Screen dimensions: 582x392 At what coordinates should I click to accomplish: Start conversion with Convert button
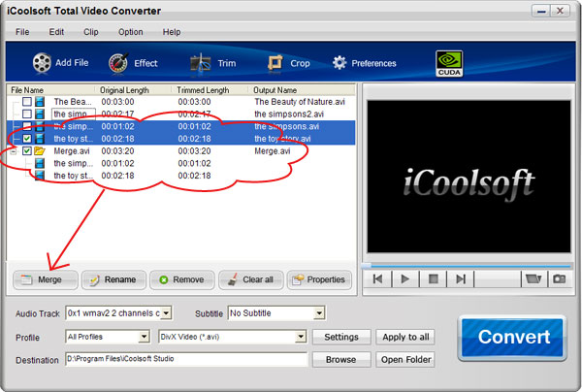512,338
